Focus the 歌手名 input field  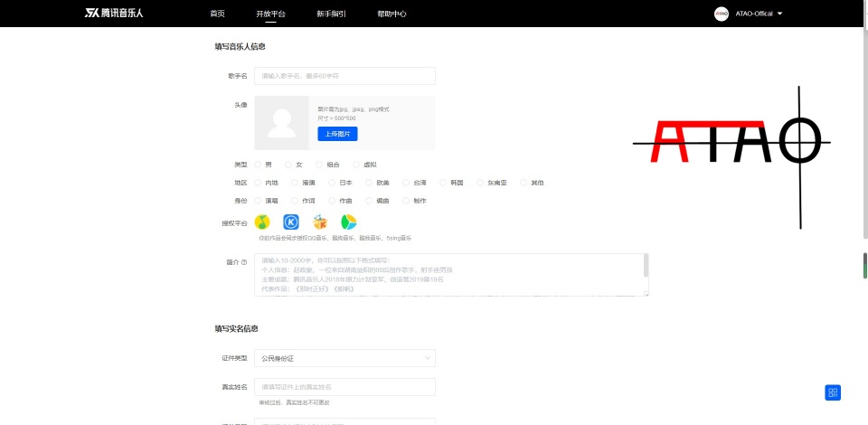pos(344,76)
